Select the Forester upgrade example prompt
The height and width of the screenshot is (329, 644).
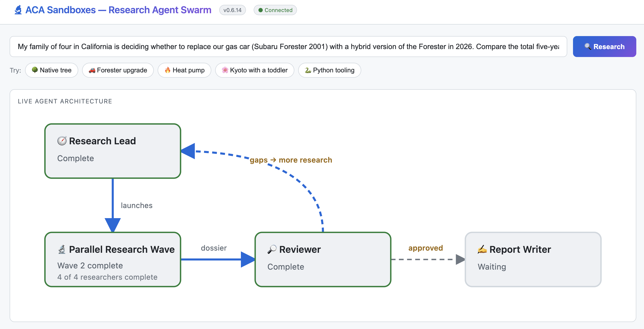point(118,70)
